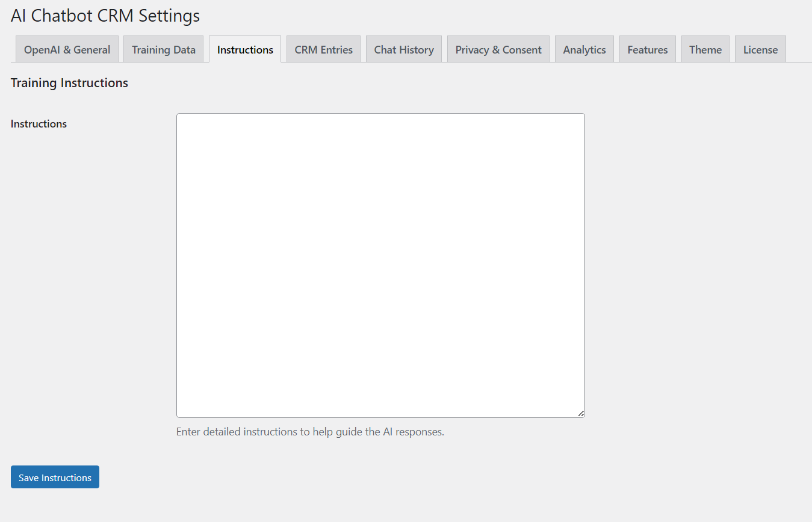Open the Privacy & Consent tab
This screenshot has height=522, width=812.
click(x=498, y=50)
